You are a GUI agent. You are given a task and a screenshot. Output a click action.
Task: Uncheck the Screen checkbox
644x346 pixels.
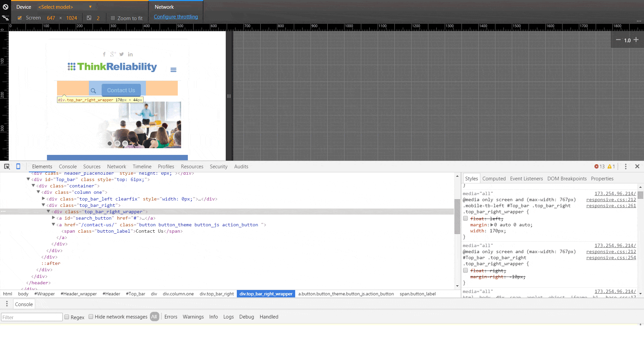(19, 18)
